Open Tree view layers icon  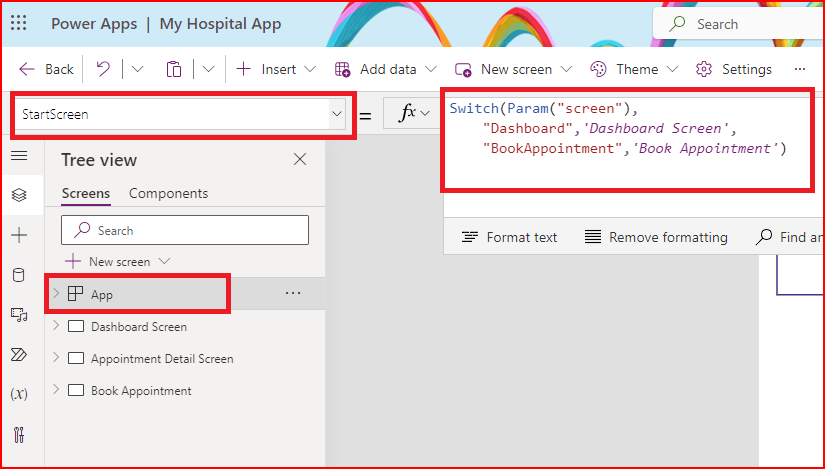coord(19,195)
